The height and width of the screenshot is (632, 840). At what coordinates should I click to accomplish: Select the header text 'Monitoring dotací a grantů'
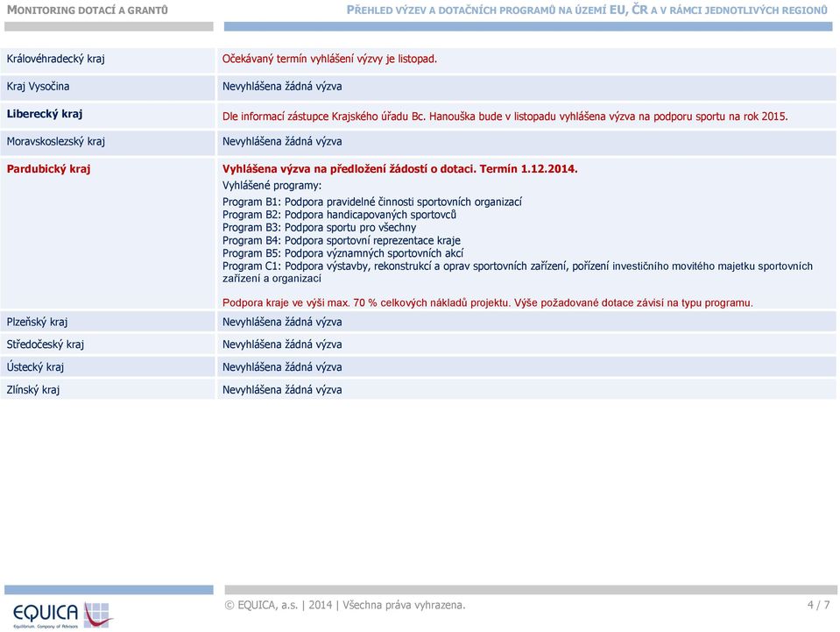coord(88,11)
